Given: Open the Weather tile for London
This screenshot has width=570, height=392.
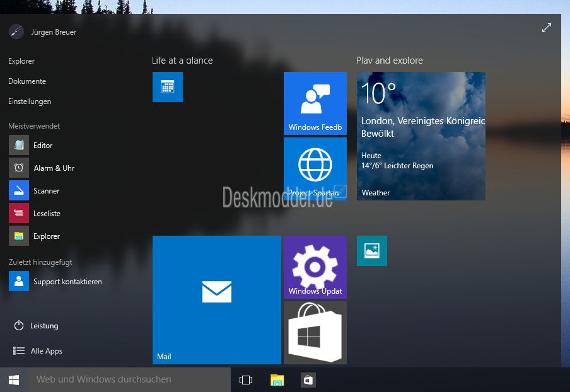Looking at the screenshot, I should [x=421, y=136].
